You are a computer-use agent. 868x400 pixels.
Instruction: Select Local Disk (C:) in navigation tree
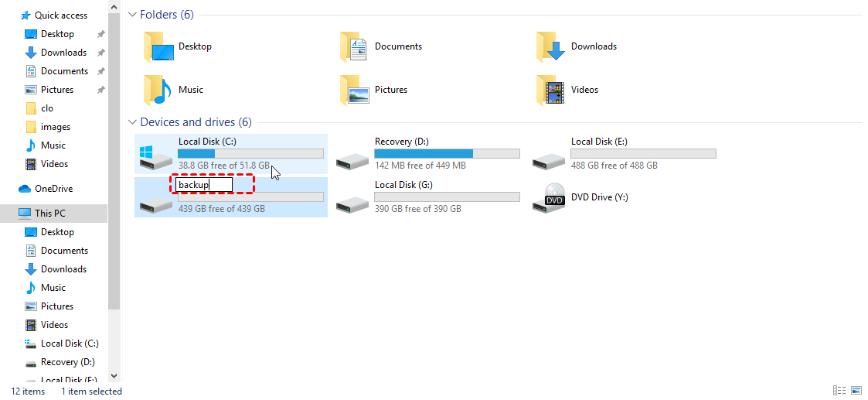(70, 344)
